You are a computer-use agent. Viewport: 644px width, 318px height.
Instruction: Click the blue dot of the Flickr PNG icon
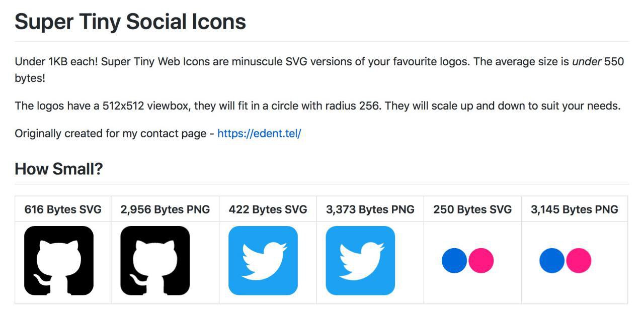(552, 261)
